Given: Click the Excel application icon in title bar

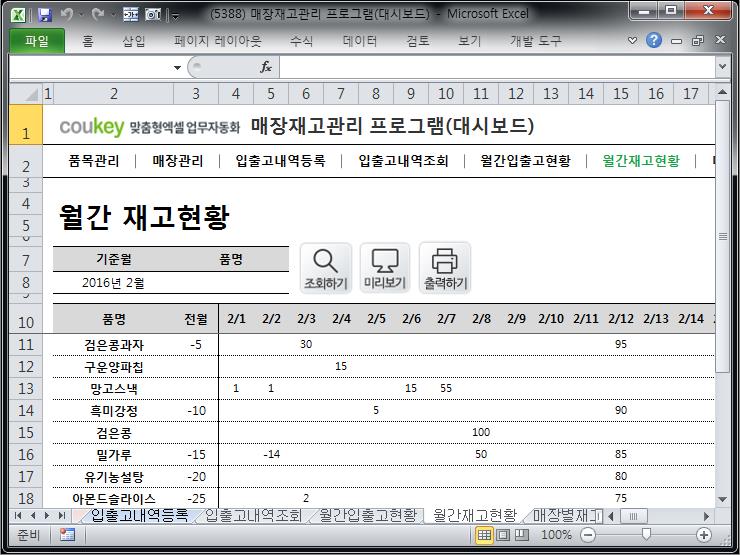Looking at the screenshot, I should (18, 15).
